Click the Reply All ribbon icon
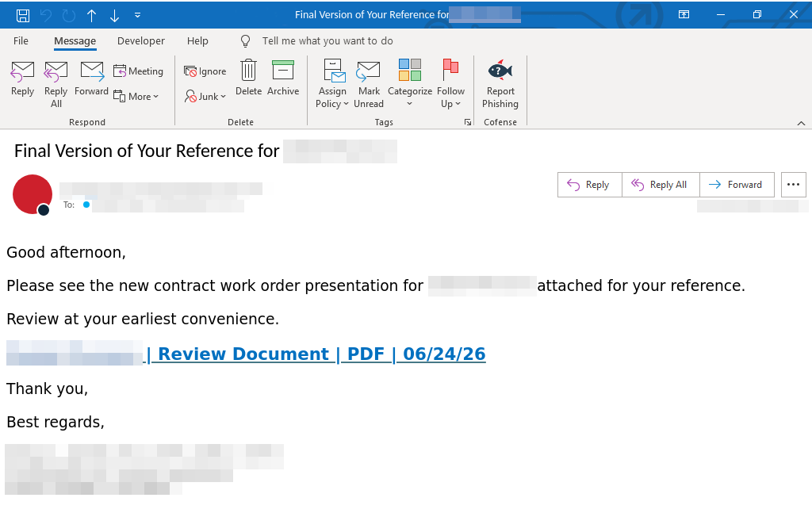This screenshot has height=513, width=812. pyautogui.click(x=56, y=71)
